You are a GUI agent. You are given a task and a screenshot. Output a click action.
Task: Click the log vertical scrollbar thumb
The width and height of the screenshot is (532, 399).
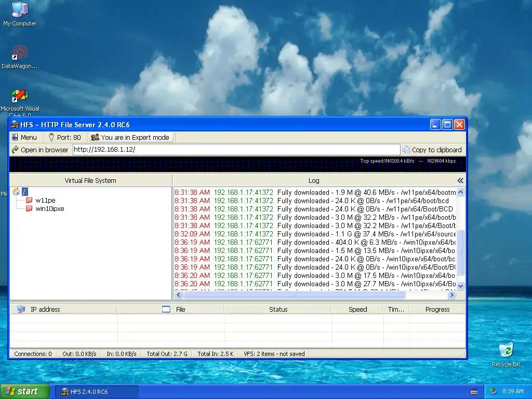(460, 252)
